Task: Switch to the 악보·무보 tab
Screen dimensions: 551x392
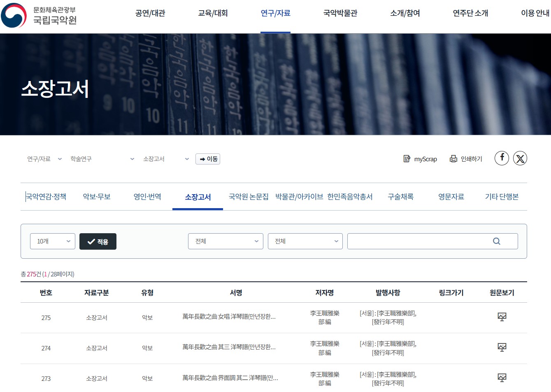Action: click(x=97, y=197)
